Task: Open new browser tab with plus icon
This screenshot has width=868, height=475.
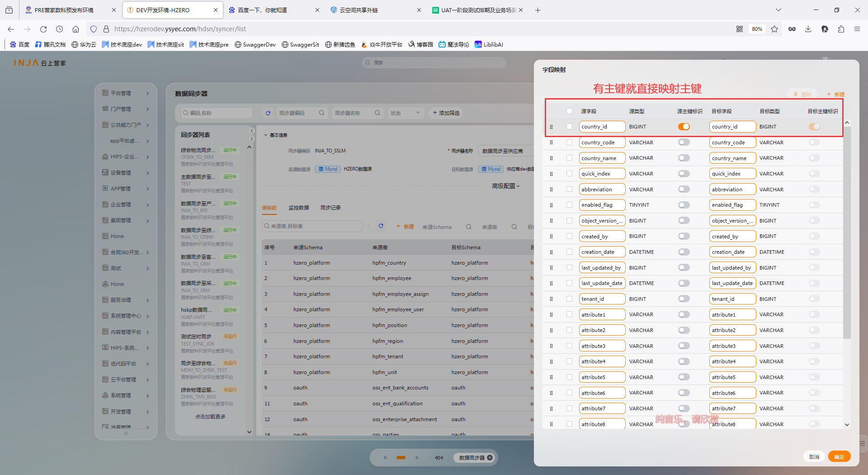Action: (x=538, y=10)
